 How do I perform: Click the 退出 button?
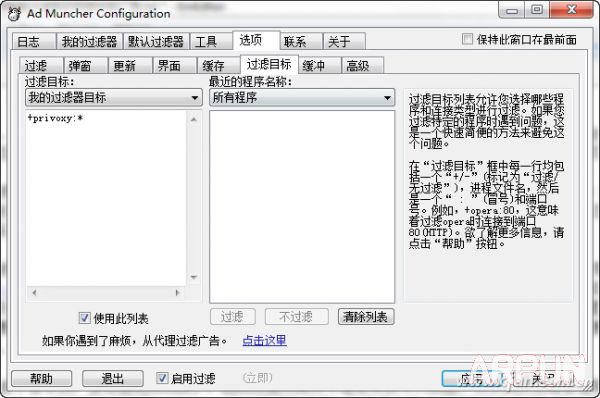(113, 378)
